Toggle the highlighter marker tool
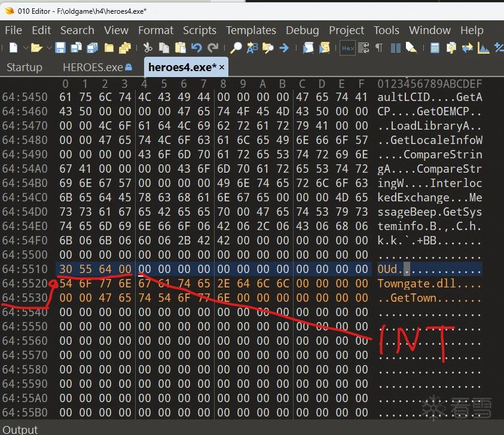Viewport: 504px width, 435px height. click(411, 48)
